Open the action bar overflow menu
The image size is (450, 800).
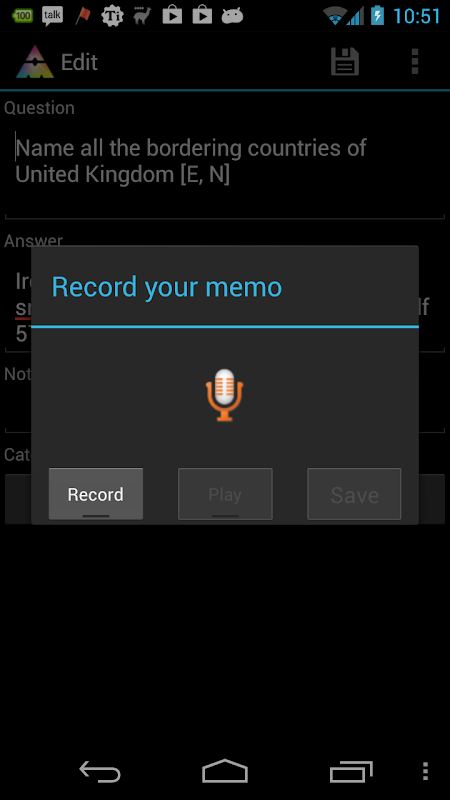point(415,62)
